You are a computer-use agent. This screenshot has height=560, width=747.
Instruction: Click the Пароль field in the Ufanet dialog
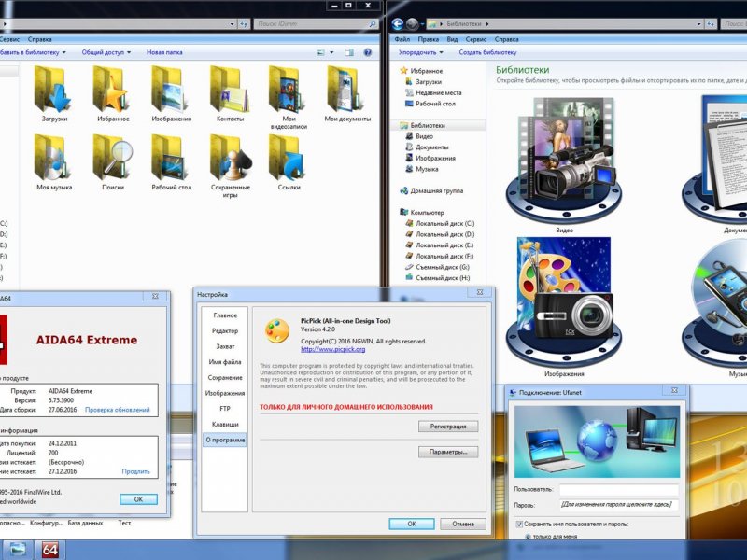619,505
